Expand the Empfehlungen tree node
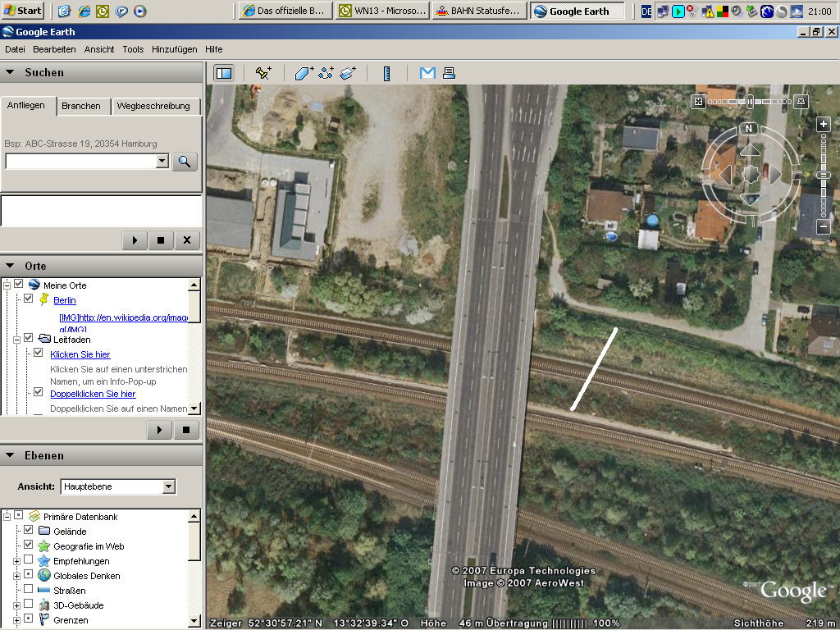 [x=16, y=561]
